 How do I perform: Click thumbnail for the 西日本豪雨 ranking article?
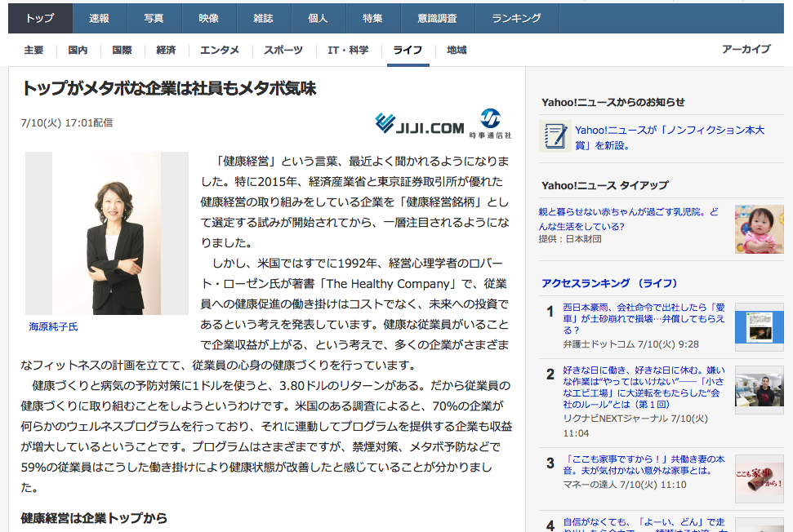click(760, 327)
